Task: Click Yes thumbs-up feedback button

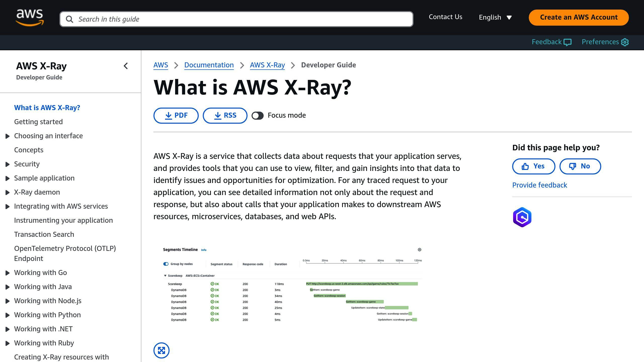Action: (x=534, y=166)
